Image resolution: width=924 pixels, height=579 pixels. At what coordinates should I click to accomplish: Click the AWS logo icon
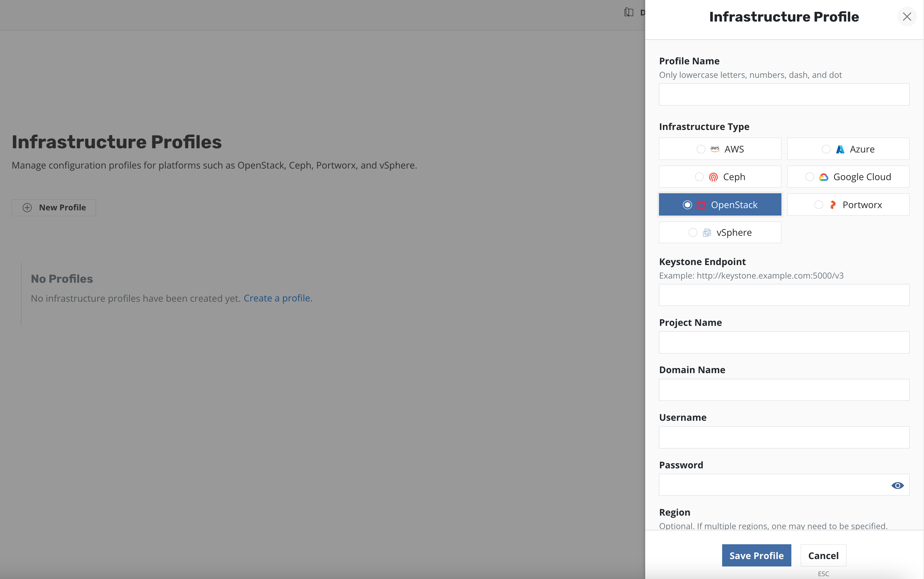(x=714, y=149)
